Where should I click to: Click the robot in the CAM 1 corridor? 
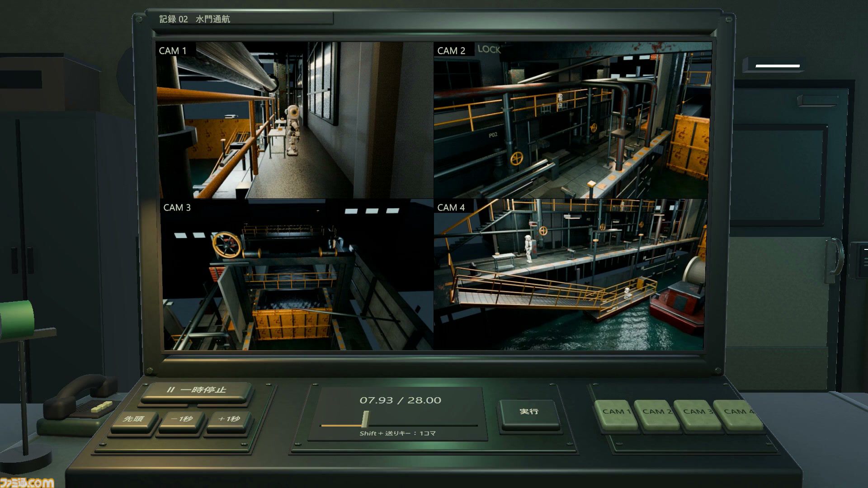pyautogui.click(x=293, y=130)
